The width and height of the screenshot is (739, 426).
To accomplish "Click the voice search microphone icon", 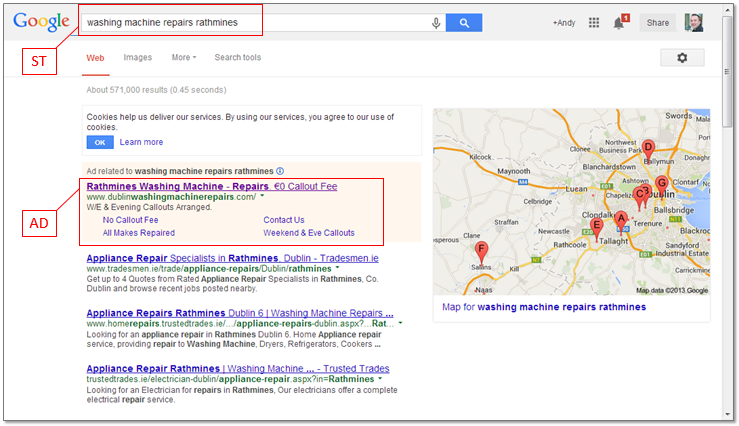I will [x=436, y=23].
